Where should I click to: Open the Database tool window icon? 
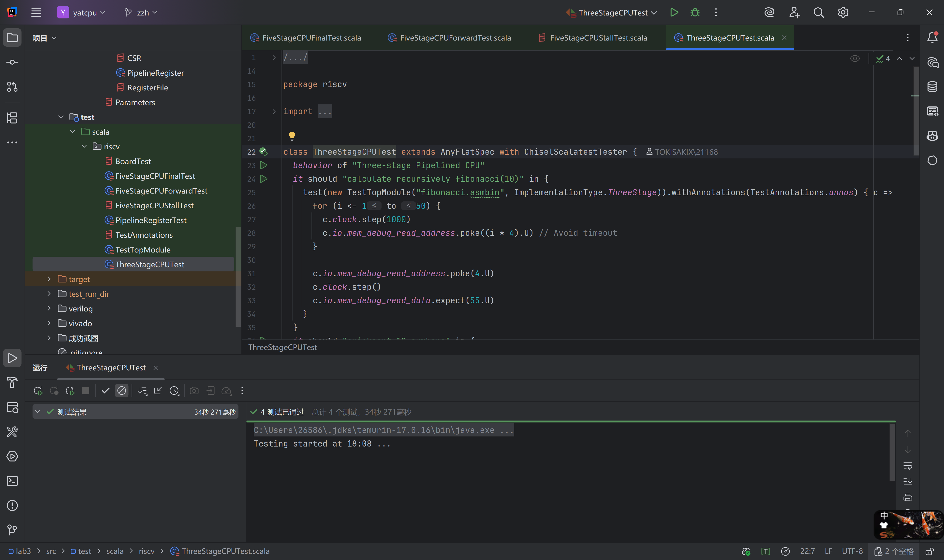[x=932, y=87]
